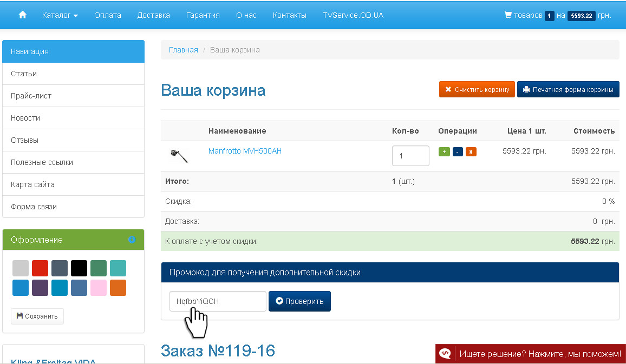Open the Manfrotto MVH500AH product link
The width and height of the screenshot is (626, 364).
(x=245, y=151)
